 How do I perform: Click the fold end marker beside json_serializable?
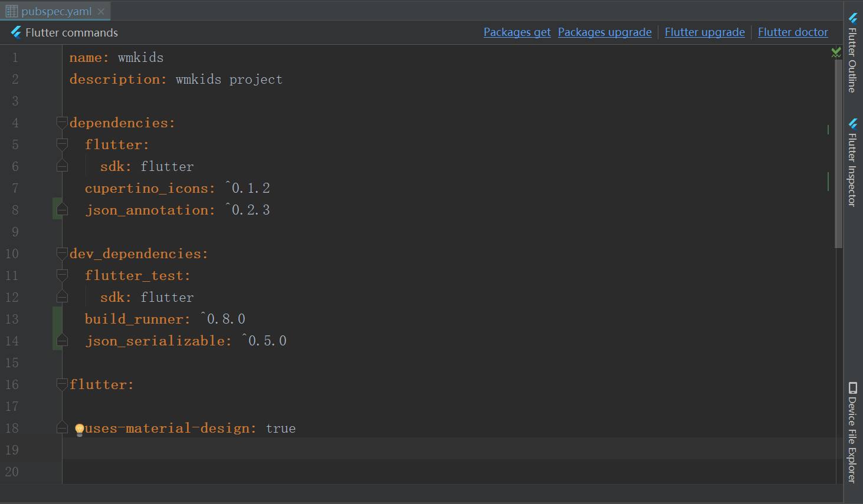(x=62, y=341)
